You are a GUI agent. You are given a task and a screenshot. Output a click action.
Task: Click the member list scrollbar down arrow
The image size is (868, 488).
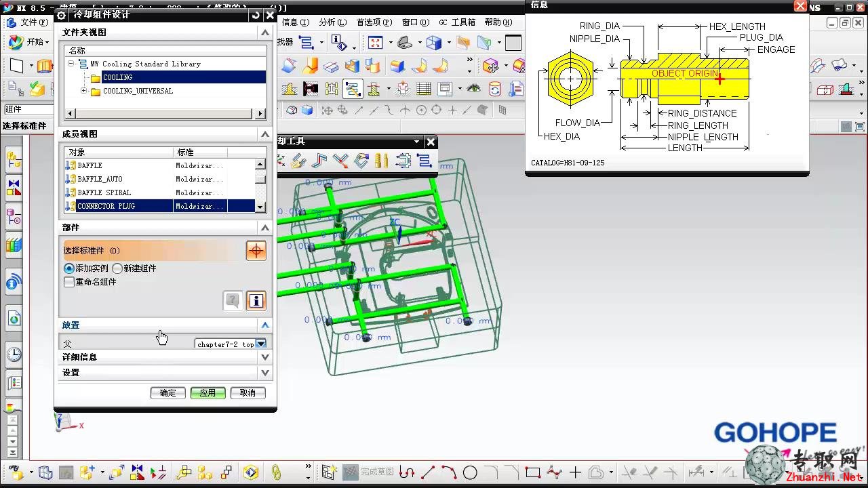click(x=260, y=207)
